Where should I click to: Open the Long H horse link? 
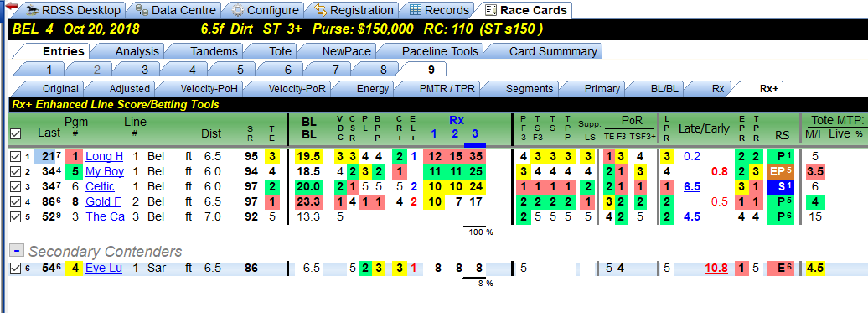[105, 157]
